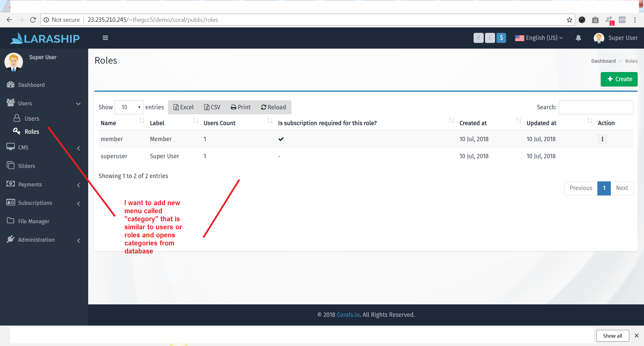Viewport: 644px width, 346px height.
Task: Click the File Manager folder icon
Action: tap(11, 221)
